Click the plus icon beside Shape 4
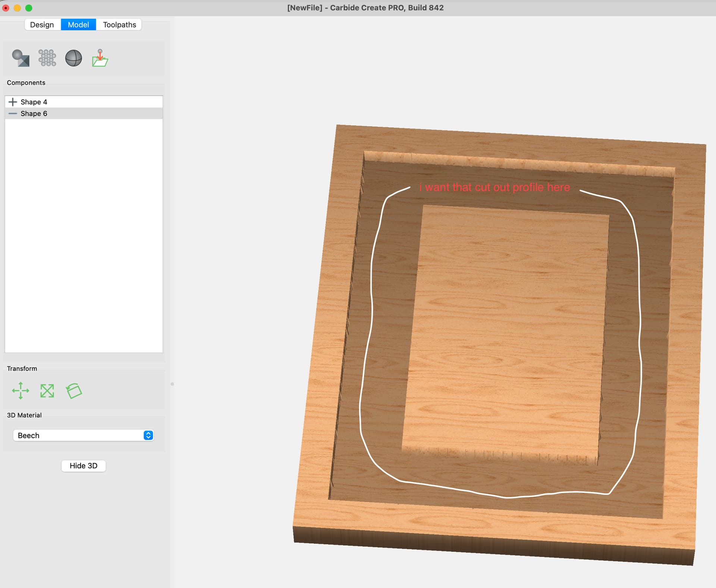This screenshot has width=716, height=588. [13, 102]
